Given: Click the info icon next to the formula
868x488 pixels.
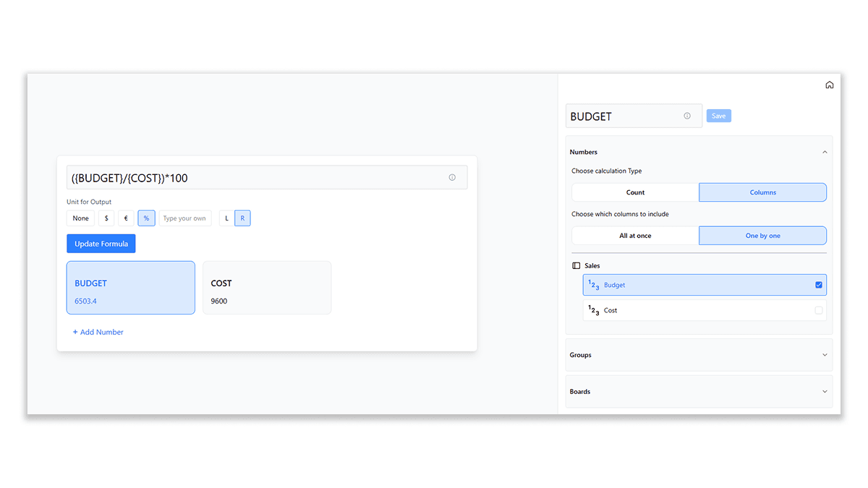Looking at the screenshot, I should point(452,177).
